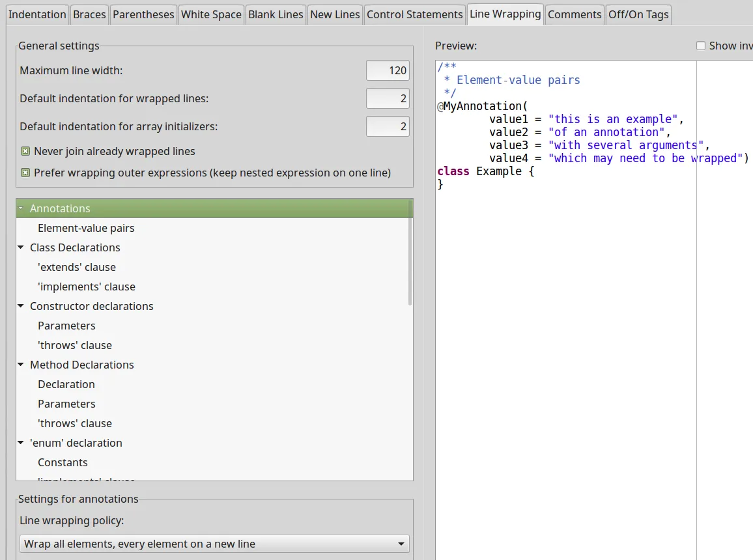
Task: Collapse the Constructor declarations node
Action: (x=21, y=306)
